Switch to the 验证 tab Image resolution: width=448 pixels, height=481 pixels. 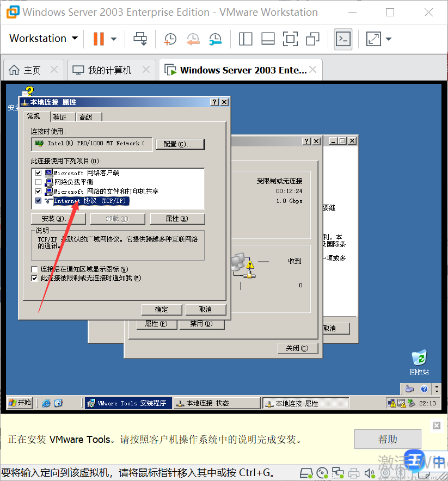61,116
